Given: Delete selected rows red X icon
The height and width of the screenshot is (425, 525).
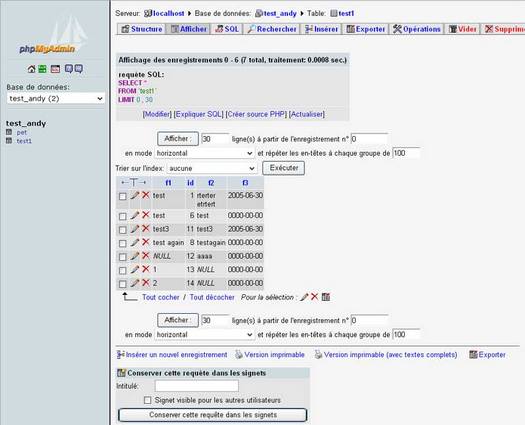Looking at the screenshot, I should (x=314, y=297).
